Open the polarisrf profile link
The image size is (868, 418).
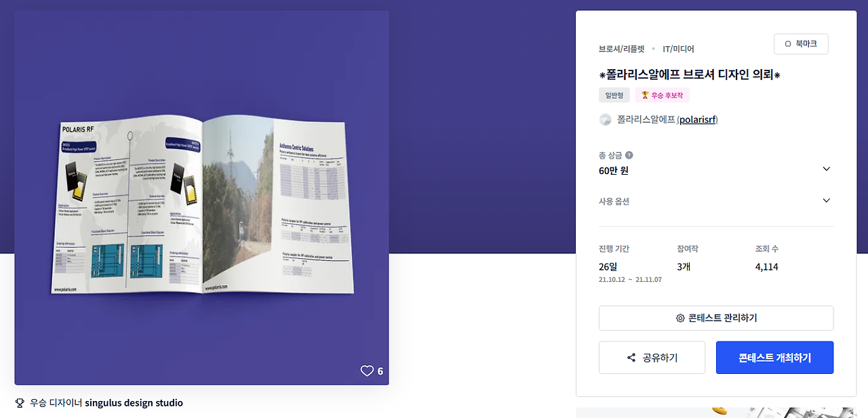pos(698,120)
